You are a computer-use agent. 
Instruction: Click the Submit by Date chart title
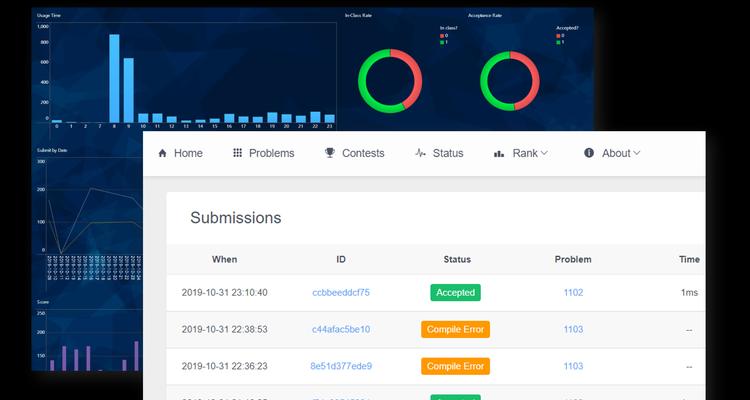(x=52, y=150)
